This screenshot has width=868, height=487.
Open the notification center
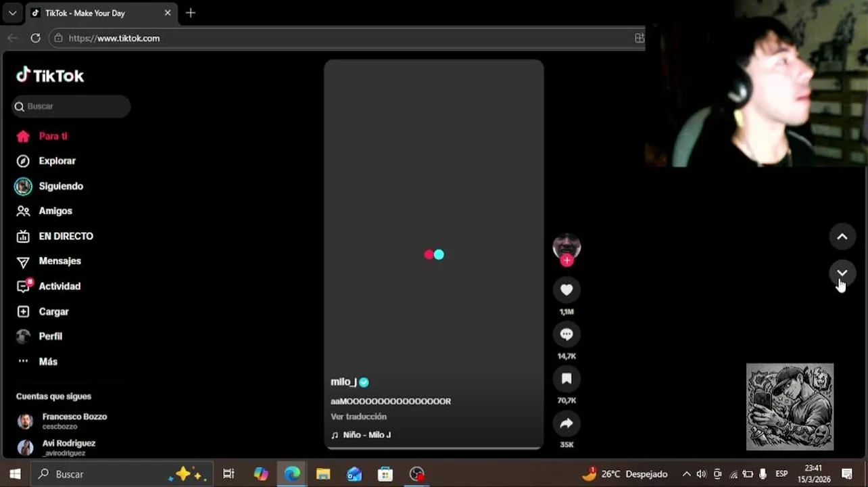point(847,474)
